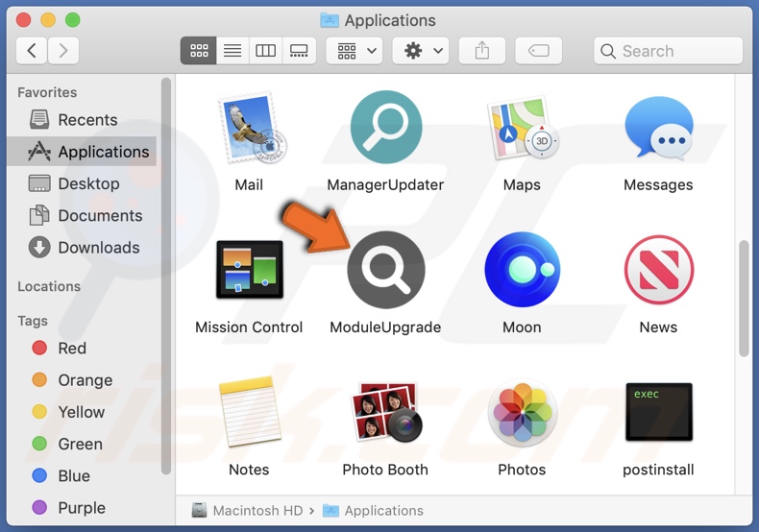Focus the Search field
Screen dimensions: 759x532
(668, 51)
